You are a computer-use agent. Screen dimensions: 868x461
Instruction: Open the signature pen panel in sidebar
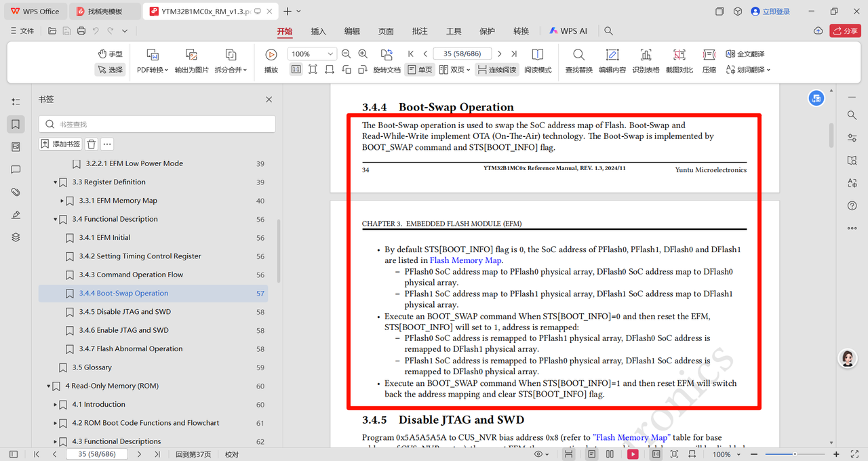click(x=16, y=215)
